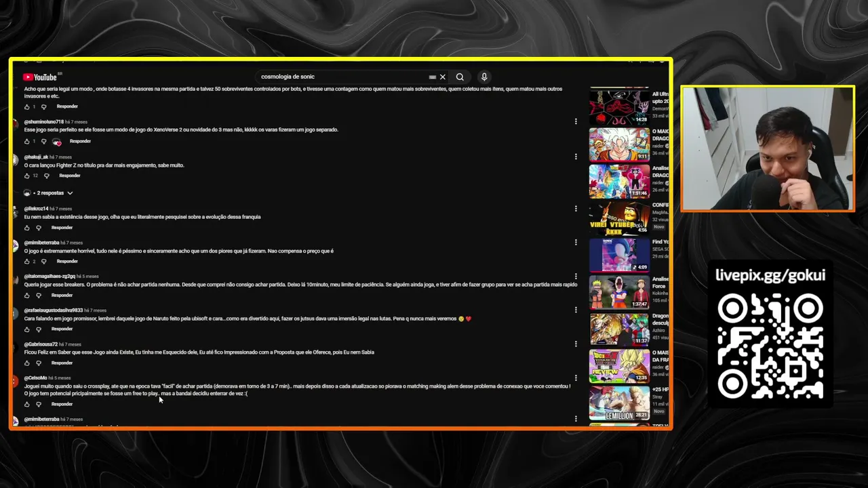Open the suggested video lasting 11:37
868x488 pixels.
[619, 329]
